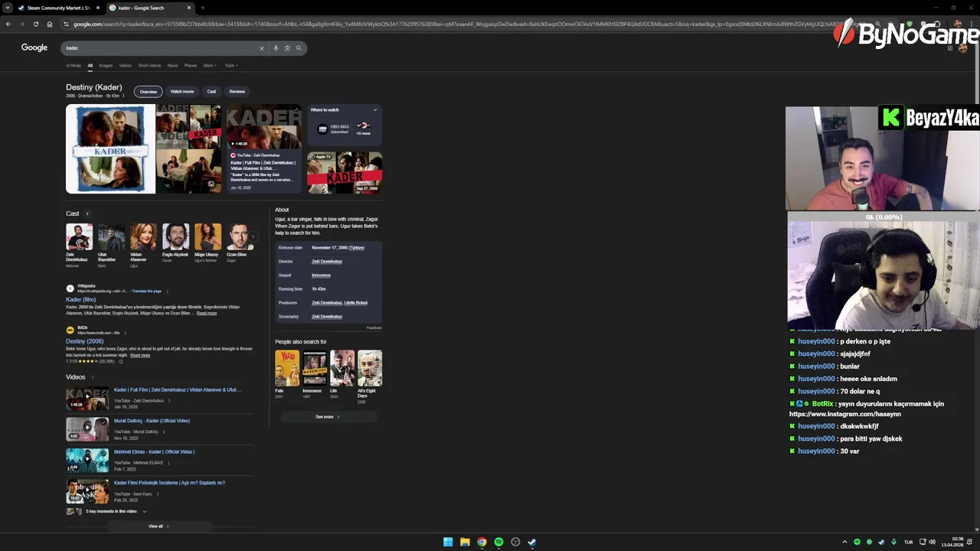Open Steam from the taskbar
This screenshot has height=551, width=980.
(x=532, y=542)
